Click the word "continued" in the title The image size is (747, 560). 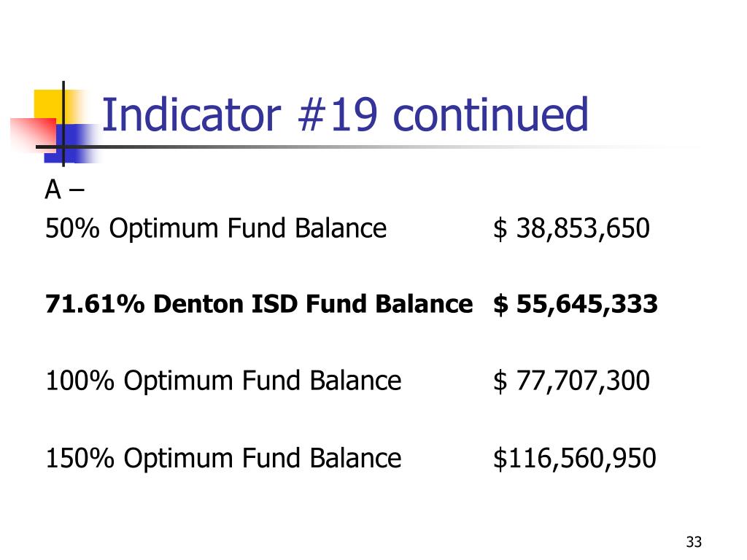coord(490,115)
